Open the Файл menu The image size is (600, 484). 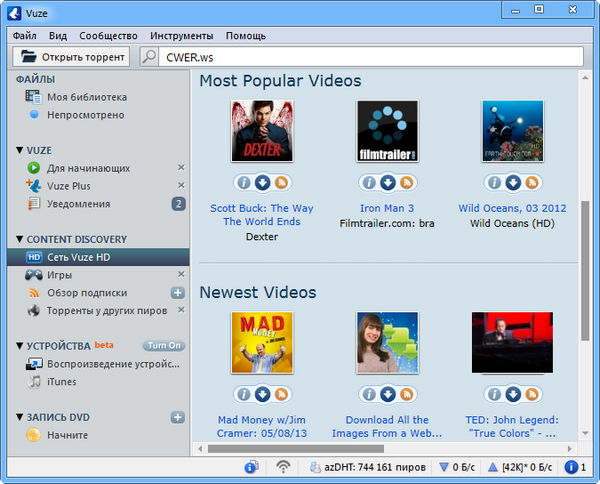pos(24,36)
